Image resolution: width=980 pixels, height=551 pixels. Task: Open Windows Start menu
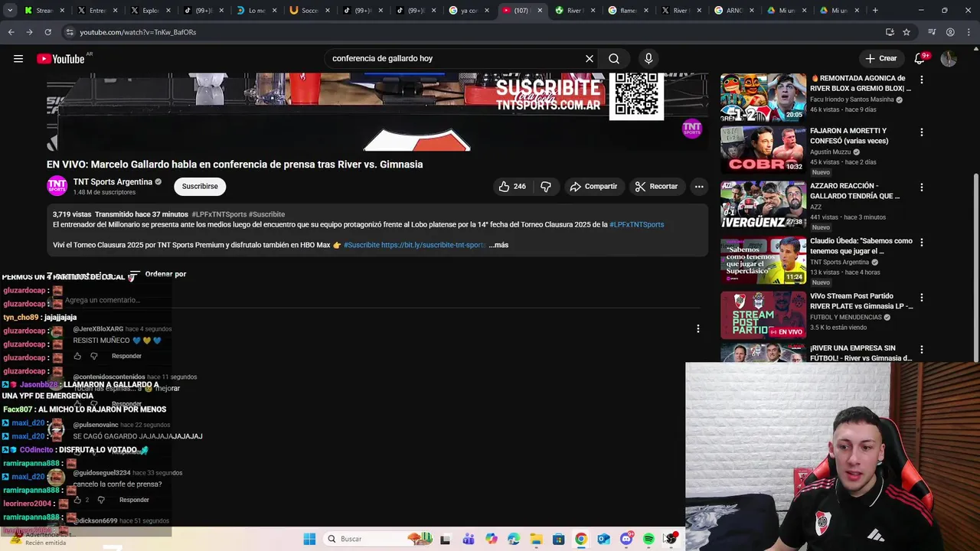point(309,539)
